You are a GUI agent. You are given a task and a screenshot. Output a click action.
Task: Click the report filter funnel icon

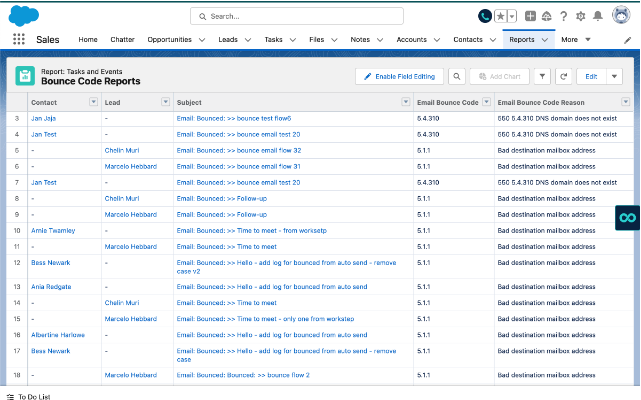[x=542, y=76]
